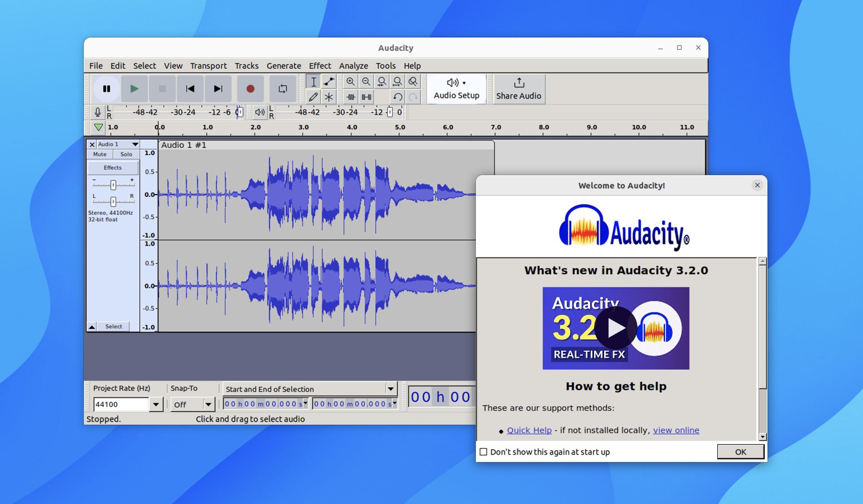863x504 pixels.
Task: Click the Trim Audio outside selection icon
Action: coord(351,97)
